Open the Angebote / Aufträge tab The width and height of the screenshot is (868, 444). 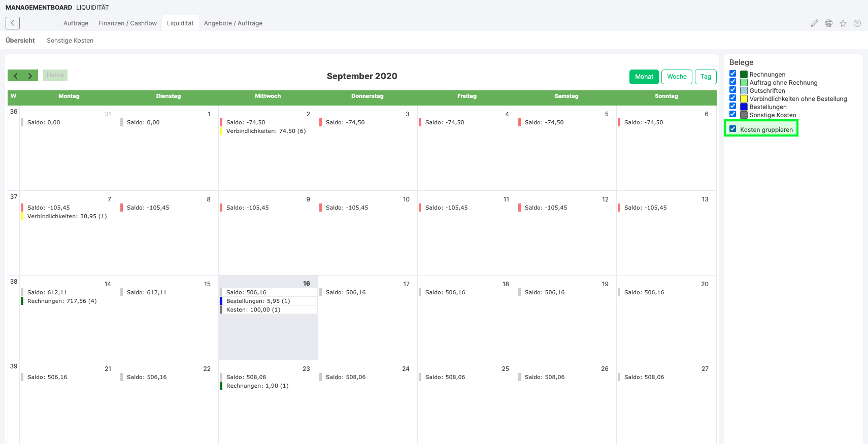233,23
